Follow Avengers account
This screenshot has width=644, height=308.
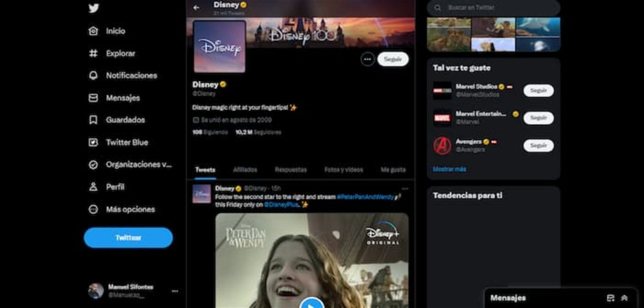tap(539, 146)
